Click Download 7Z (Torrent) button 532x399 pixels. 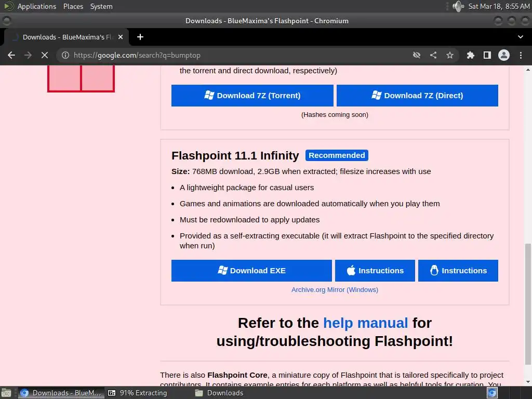252,96
